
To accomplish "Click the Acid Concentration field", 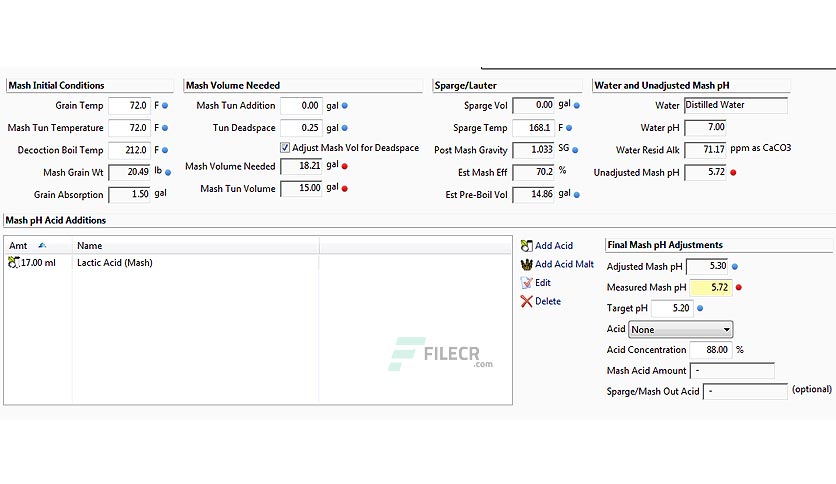I will click(x=710, y=350).
